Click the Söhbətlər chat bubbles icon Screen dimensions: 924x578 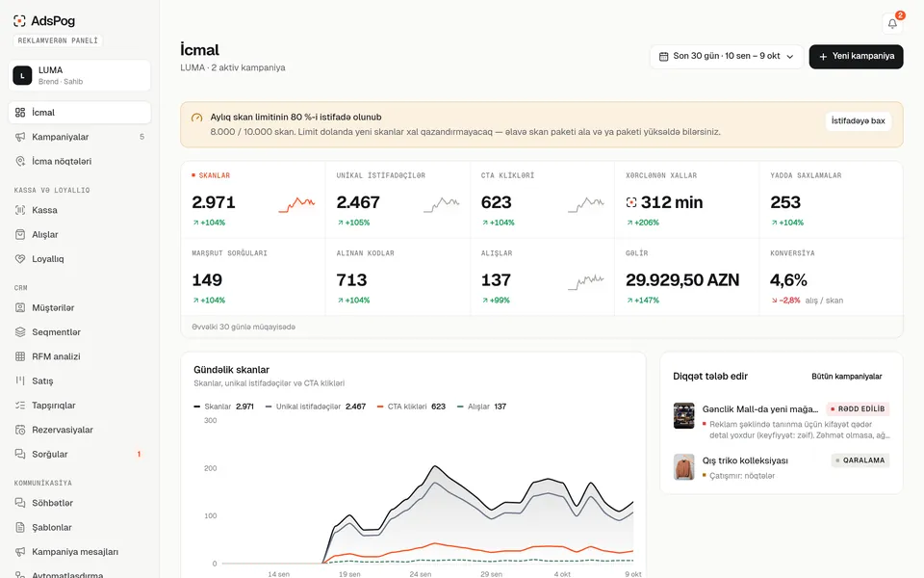pos(20,503)
